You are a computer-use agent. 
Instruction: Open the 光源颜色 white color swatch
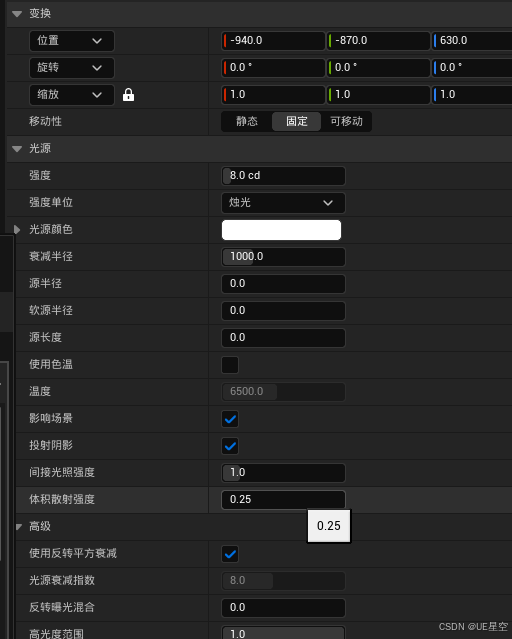(x=281, y=230)
